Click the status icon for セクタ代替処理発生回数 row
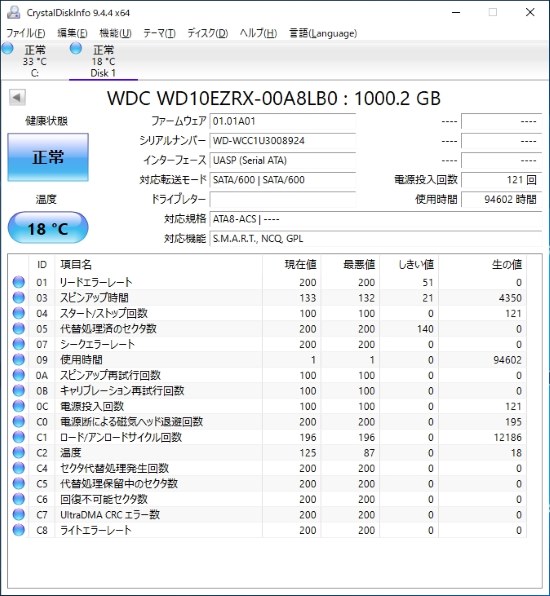This screenshot has width=550, height=596. [19, 468]
